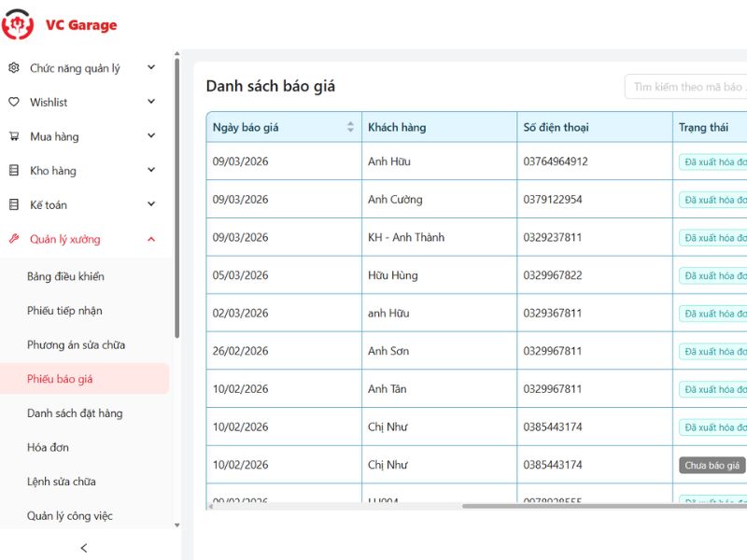Click the Kế toán ledger icon
The width and height of the screenshot is (747, 560).
click(x=13, y=204)
